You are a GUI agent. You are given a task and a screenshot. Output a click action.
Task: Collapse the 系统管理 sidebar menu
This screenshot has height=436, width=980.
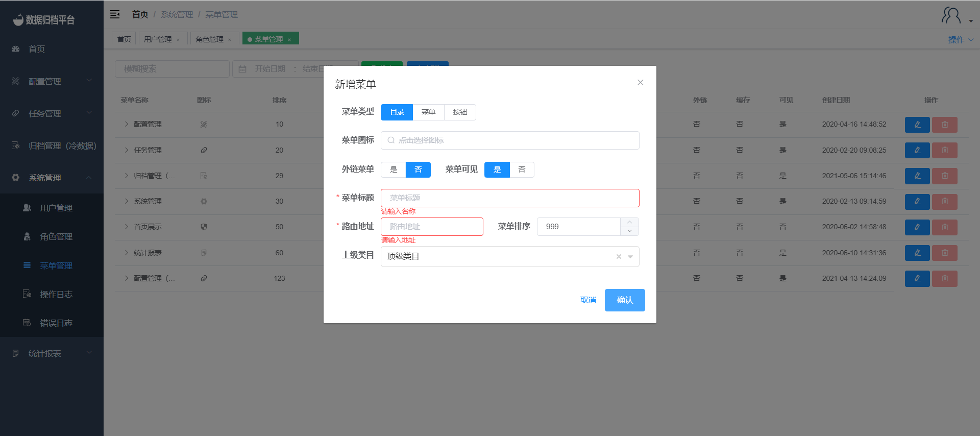coord(52,178)
